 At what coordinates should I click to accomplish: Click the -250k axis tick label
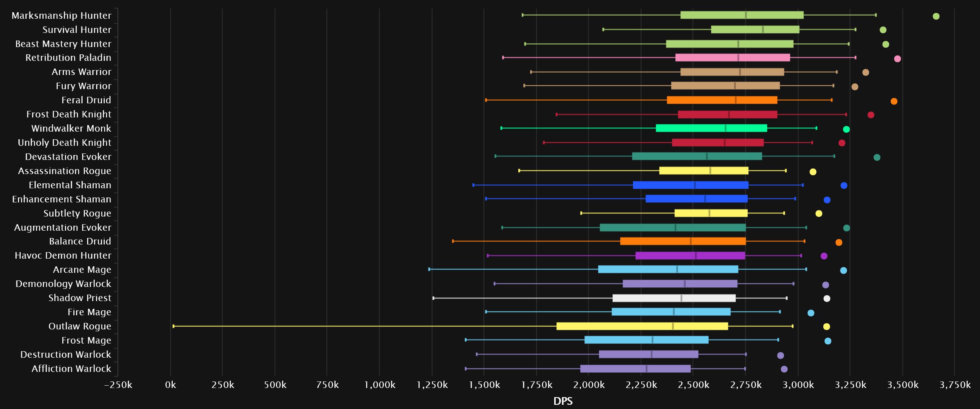118,385
